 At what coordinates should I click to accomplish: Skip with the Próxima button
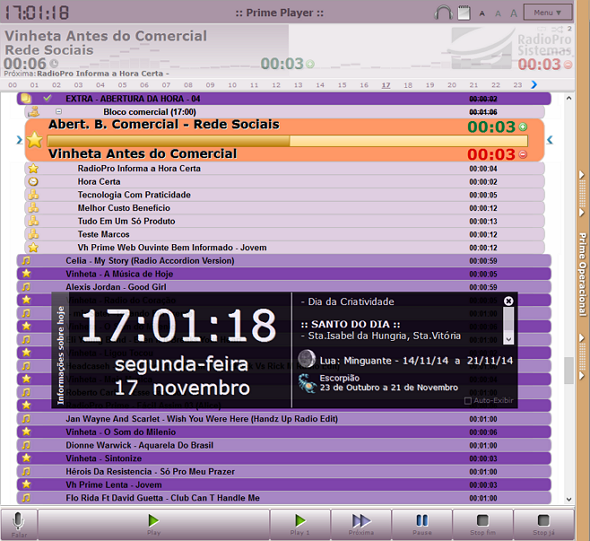point(361,524)
